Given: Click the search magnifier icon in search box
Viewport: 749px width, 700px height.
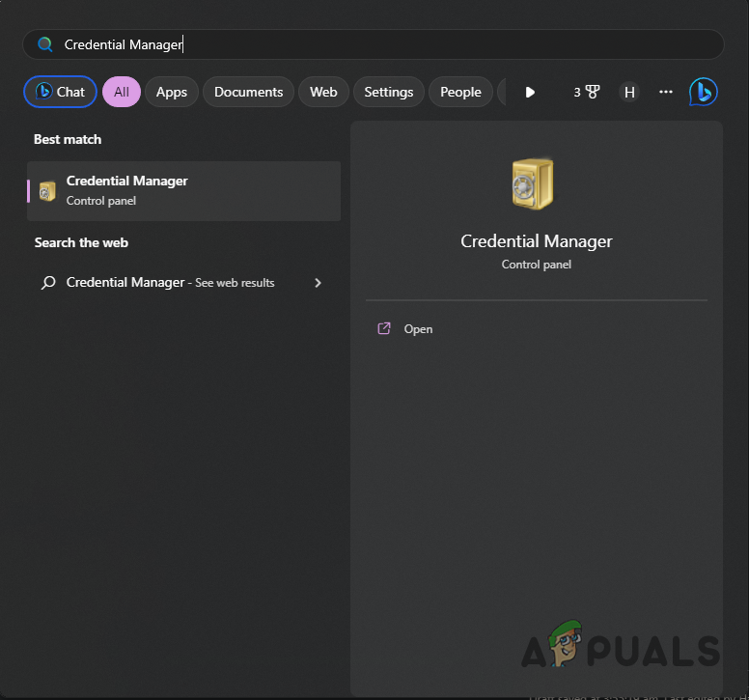Looking at the screenshot, I should point(45,44).
